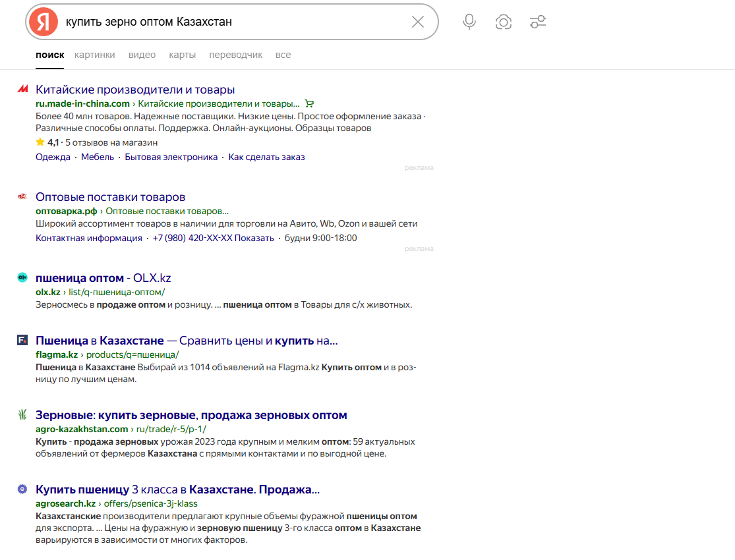Image resolution: width=735 pixels, height=560 pixels.
Task: Click оптоварка.рф domain link
Action: (x=66, y=211)
